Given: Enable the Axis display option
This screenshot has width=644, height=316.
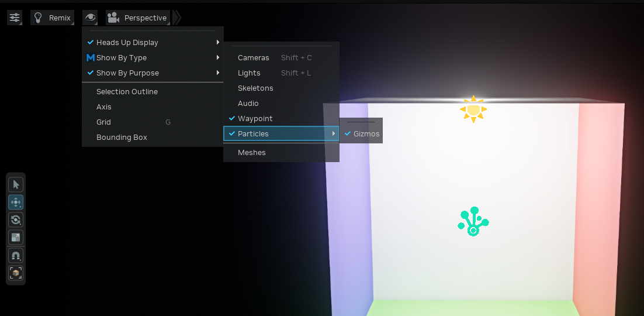Looking at the screenshot, I should tap(153, 107).
